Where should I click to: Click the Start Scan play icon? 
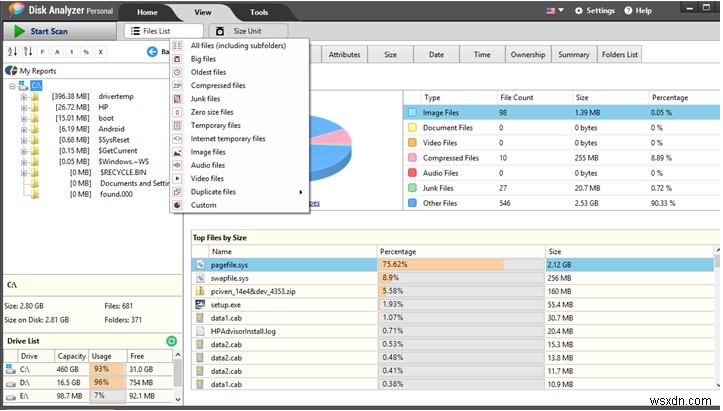coord(19,31)
